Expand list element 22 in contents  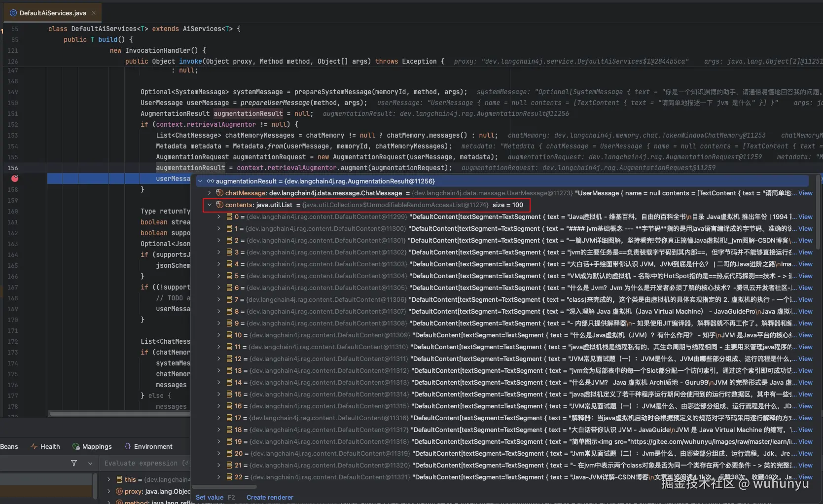pyautogui.click(x=219, y=477)
